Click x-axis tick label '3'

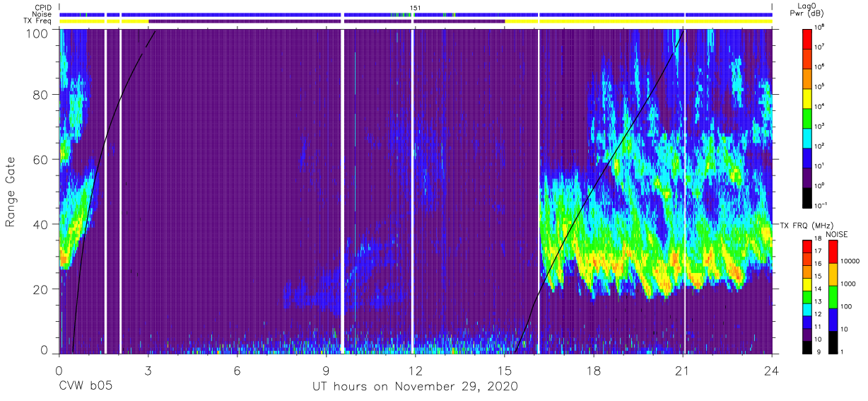(148, 370)
